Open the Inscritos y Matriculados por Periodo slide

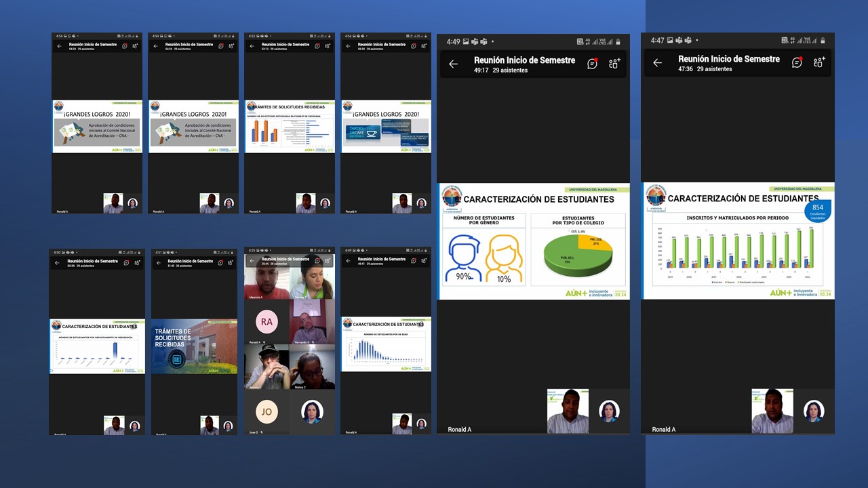(738, 241)
